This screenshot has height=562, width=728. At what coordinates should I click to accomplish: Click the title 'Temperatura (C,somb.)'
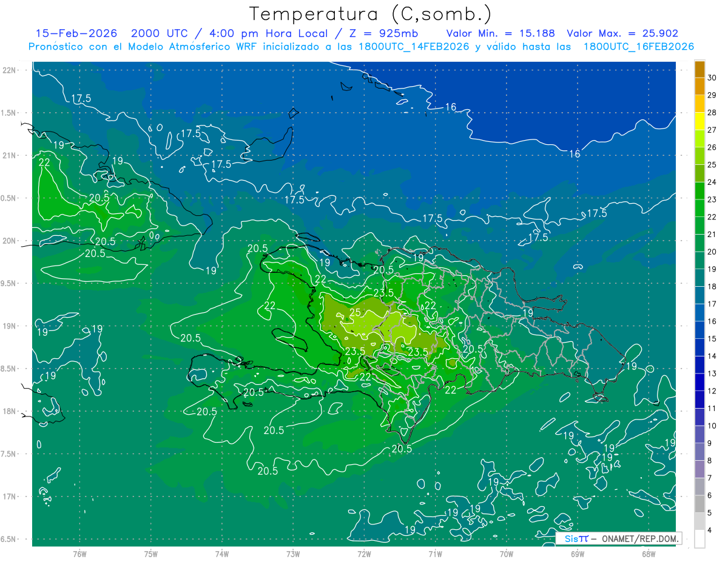pyautogui.click(x=371, y=14)
